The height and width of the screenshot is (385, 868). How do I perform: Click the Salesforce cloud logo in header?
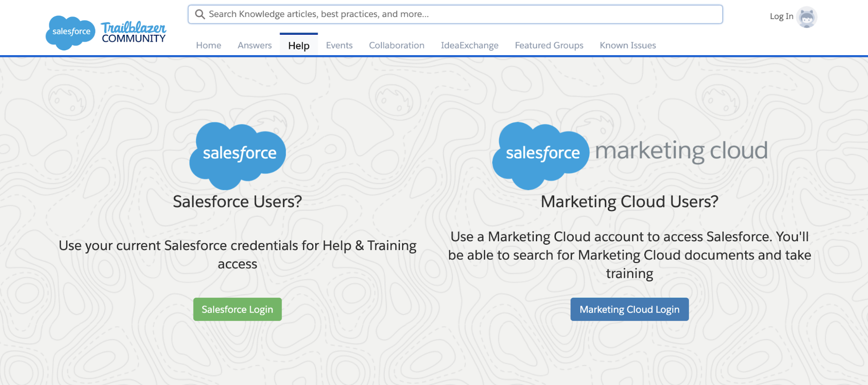coord(70,33)
